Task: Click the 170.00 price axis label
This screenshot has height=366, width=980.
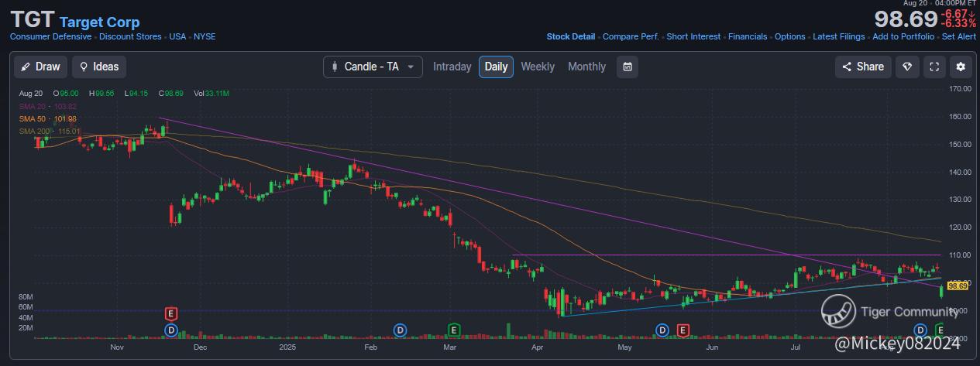Action: click(x=961, y=89)
